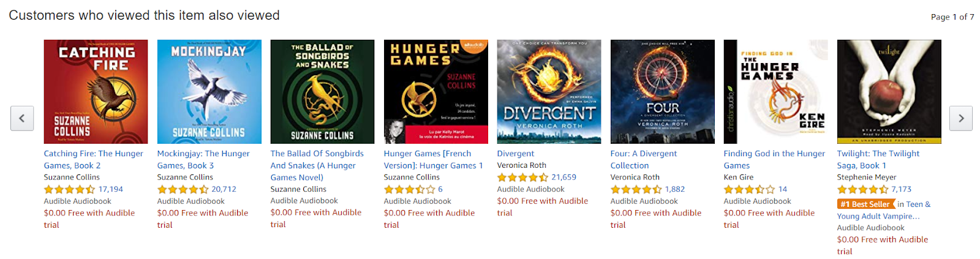Open Twilight apple cover image

[x=889, y=92]
